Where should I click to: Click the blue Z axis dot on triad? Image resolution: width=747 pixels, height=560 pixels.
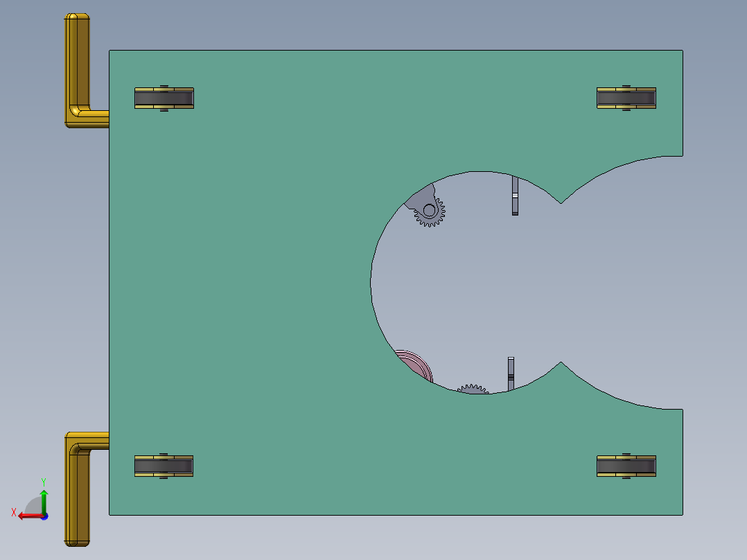coord(45,516)
